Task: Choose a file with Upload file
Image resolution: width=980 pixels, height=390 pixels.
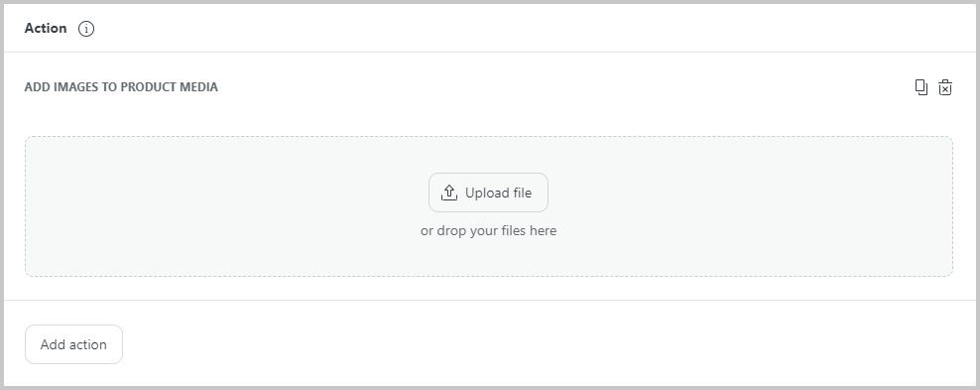Action: pyautogui.click(x=488, y=193)
